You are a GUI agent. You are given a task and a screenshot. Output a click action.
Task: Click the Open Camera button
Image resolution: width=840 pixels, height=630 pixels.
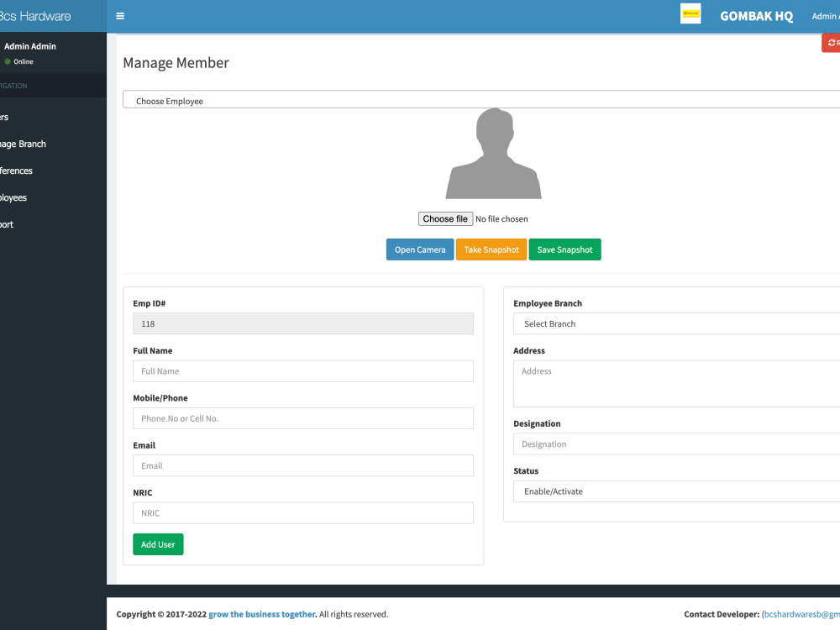(x=420, y=249)
